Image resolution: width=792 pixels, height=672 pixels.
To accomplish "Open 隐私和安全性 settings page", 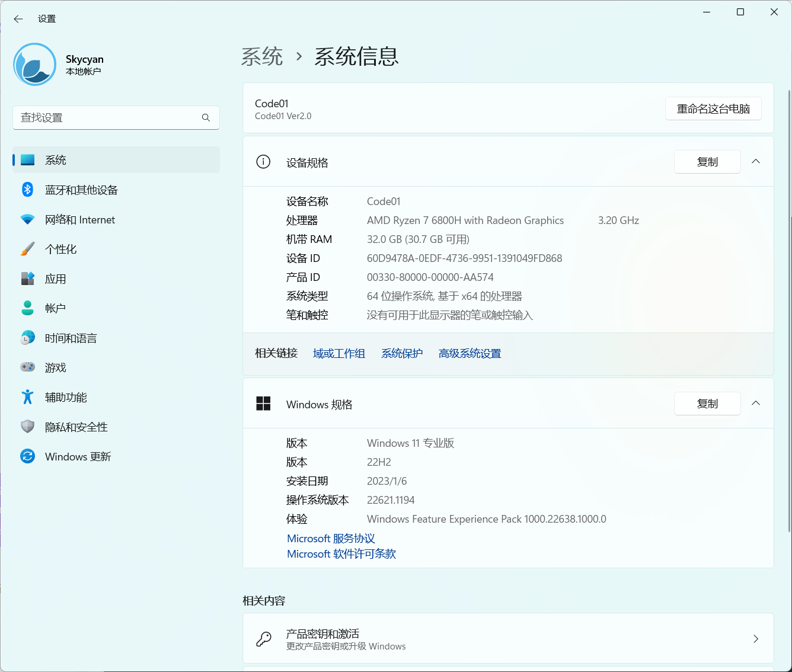I will [x=116, y=427].
